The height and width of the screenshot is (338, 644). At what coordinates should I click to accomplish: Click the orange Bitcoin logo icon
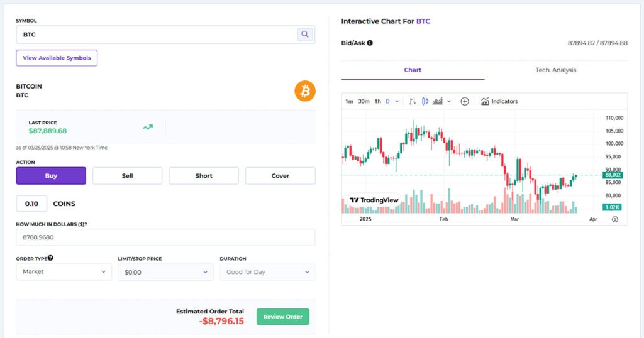(x=305, y=91)
